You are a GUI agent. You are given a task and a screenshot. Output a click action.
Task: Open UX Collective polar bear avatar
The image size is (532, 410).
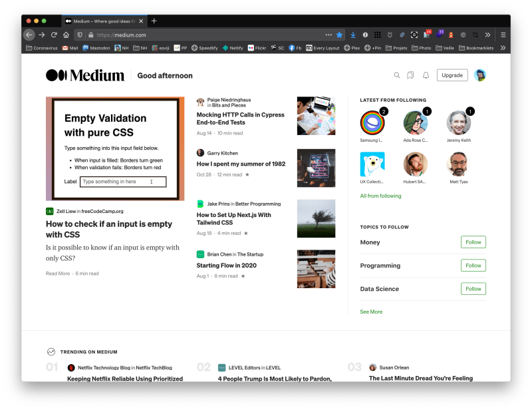pos(372,164)
